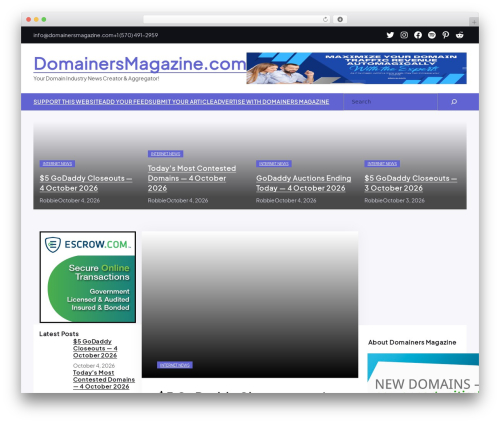Open sidebar post Today's Most Contested Domains
The height and width of the screenshot is (423, 500).
click(104, 379)
